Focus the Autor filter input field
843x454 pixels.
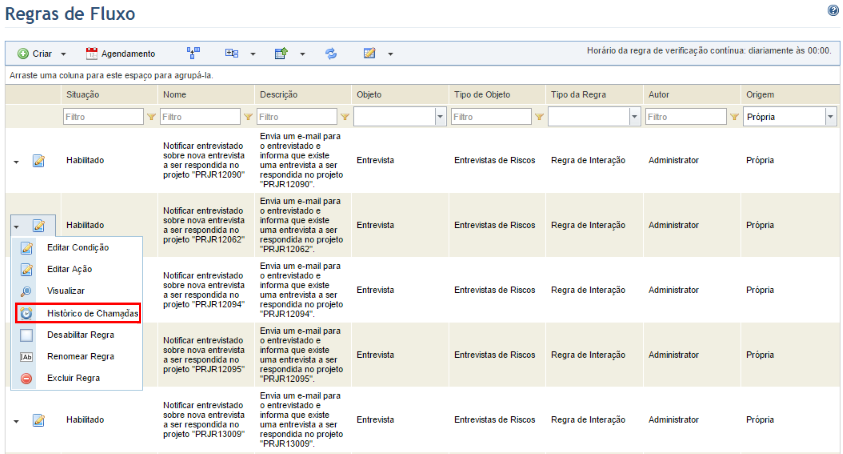pos(686,117)
